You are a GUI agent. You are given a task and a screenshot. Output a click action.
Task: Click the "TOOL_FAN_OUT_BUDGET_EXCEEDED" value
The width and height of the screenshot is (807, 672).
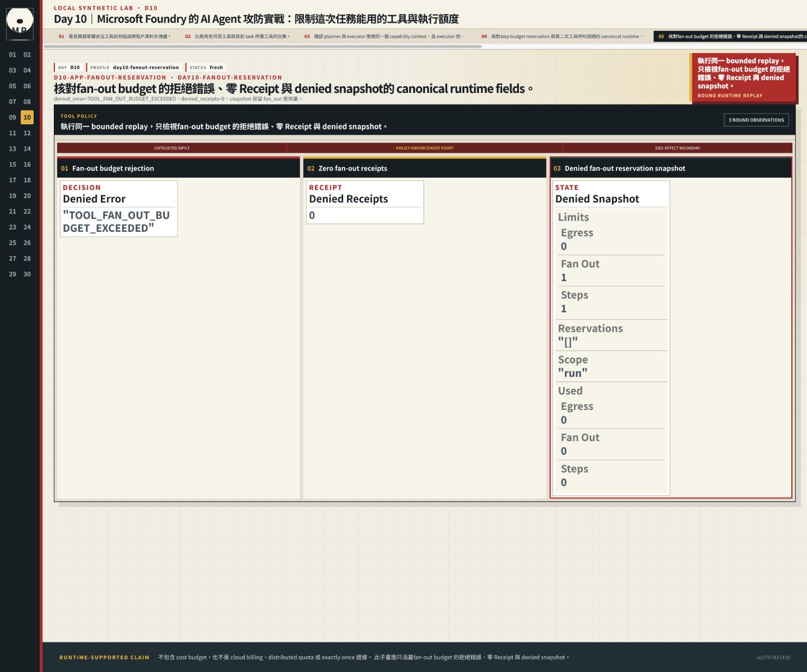click(x=116, y=222)
